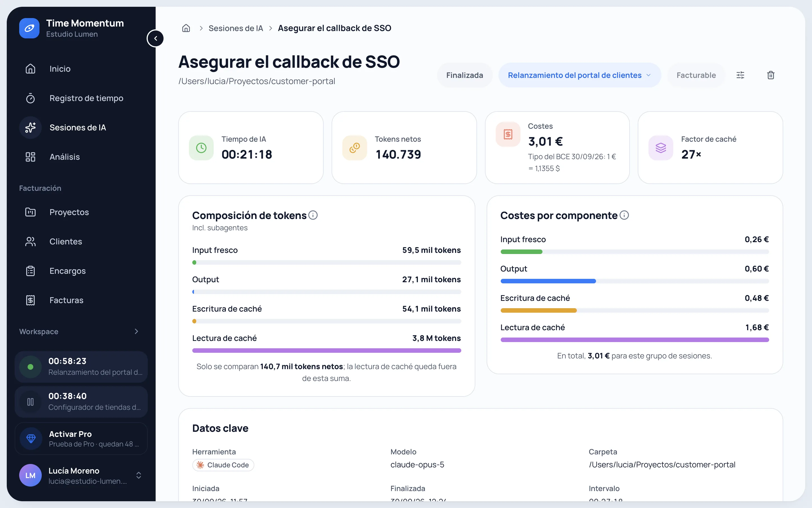Click the running timer green dot 00:58:23
The image size is (812, 508).
click(30, 367)
